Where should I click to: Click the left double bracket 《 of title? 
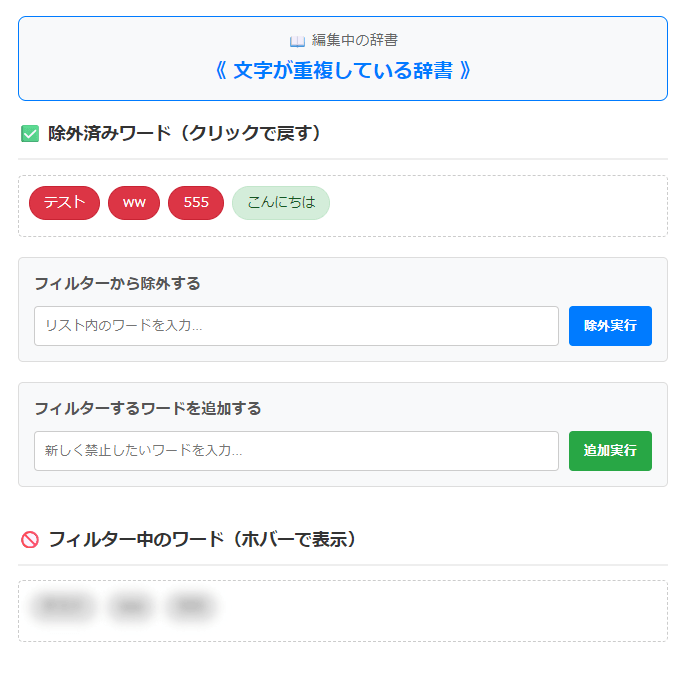tap(221, 71)
